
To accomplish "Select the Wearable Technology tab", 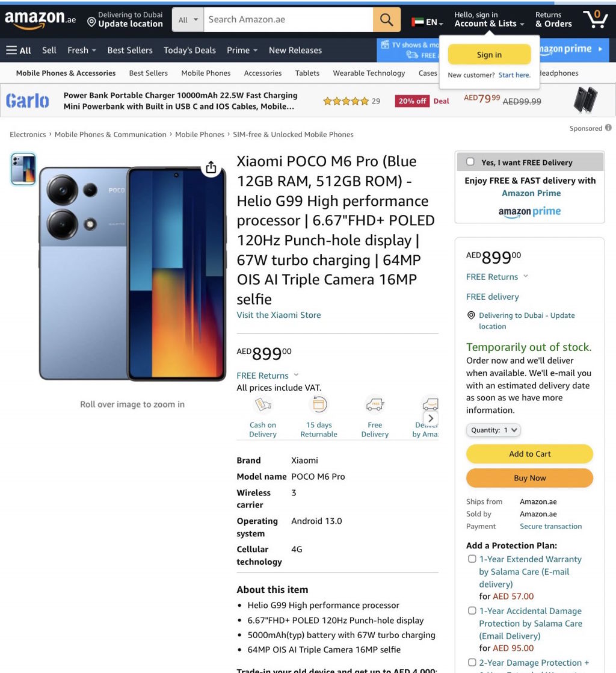I will (369, 73).
